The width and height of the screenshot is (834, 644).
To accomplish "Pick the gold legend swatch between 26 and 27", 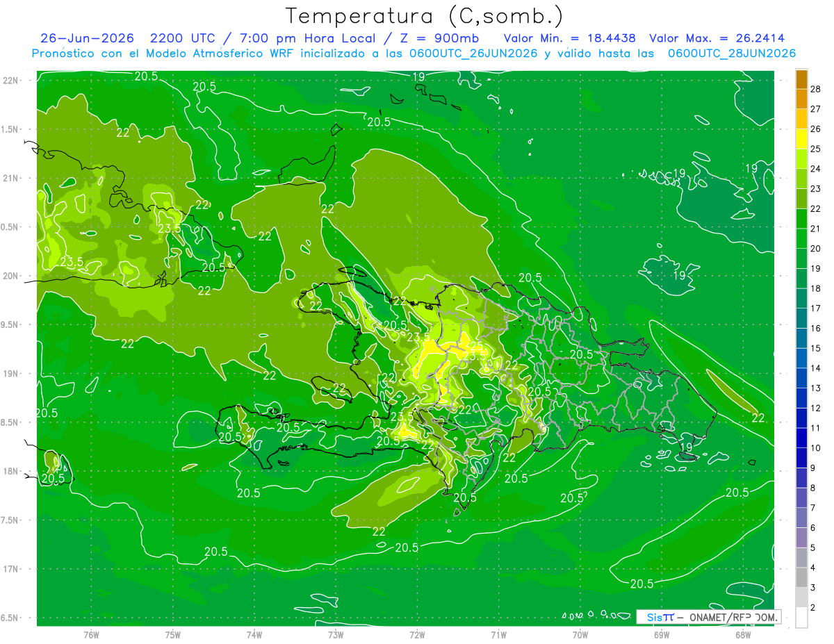I will (801, 119).
